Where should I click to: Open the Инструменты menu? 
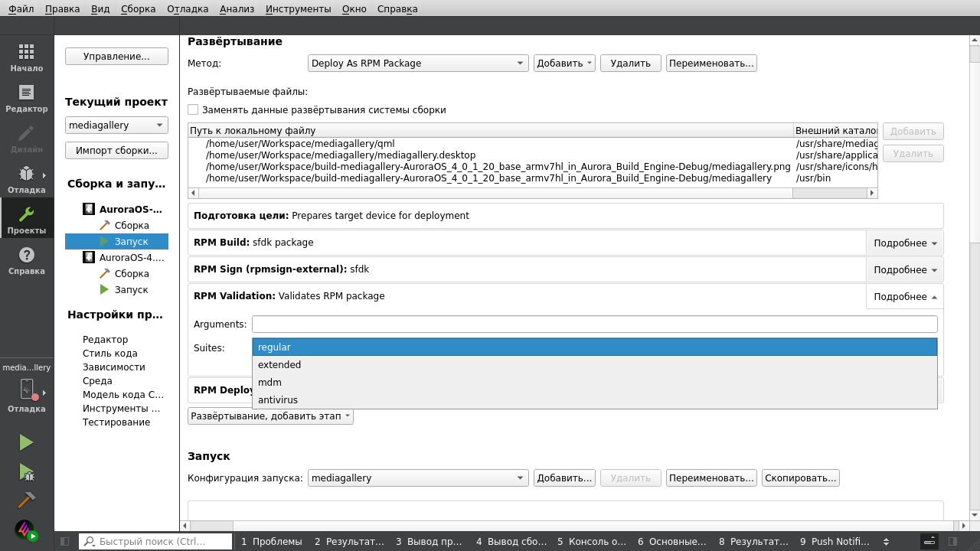(x=298, y=8)
